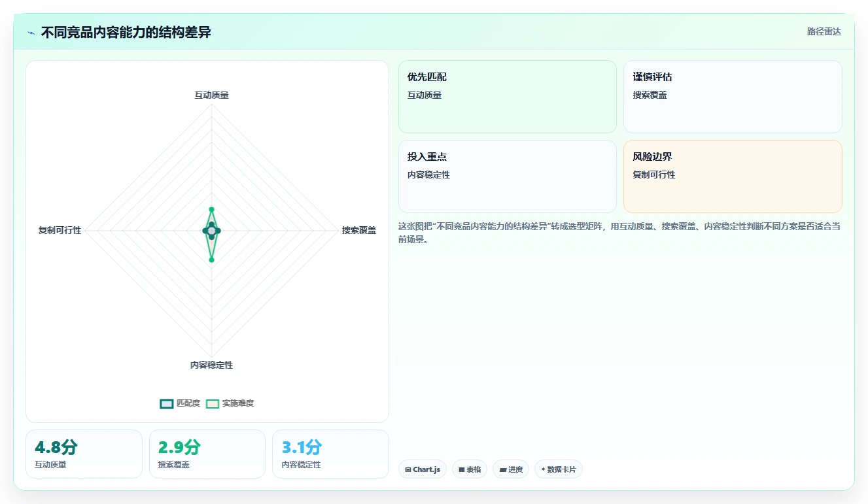Open the 投入重点 card
Image resolution: width=868 pixels, height=504 pixels.
[508, 176]
